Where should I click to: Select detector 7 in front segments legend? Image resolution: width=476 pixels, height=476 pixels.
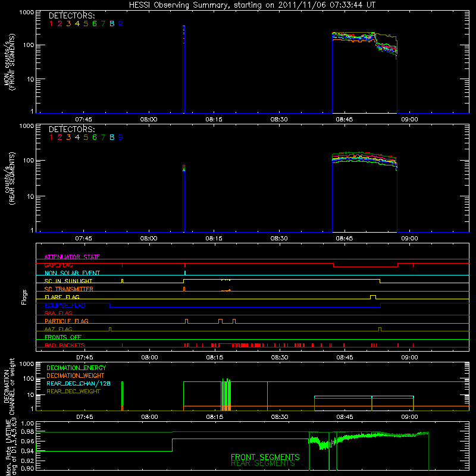[103, 24]
